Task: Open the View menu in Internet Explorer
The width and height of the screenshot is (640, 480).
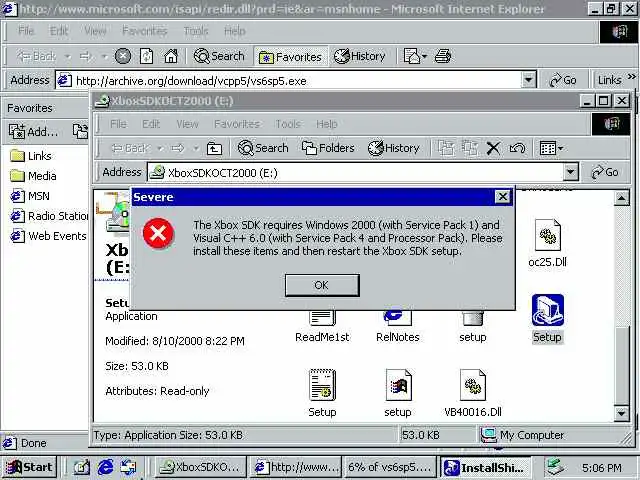Action: point(95,31)
